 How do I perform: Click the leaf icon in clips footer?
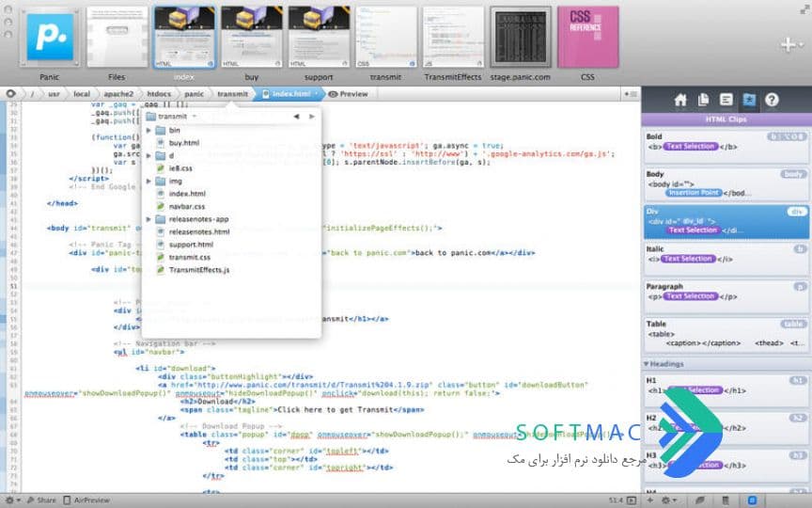[x=700, y=500]
